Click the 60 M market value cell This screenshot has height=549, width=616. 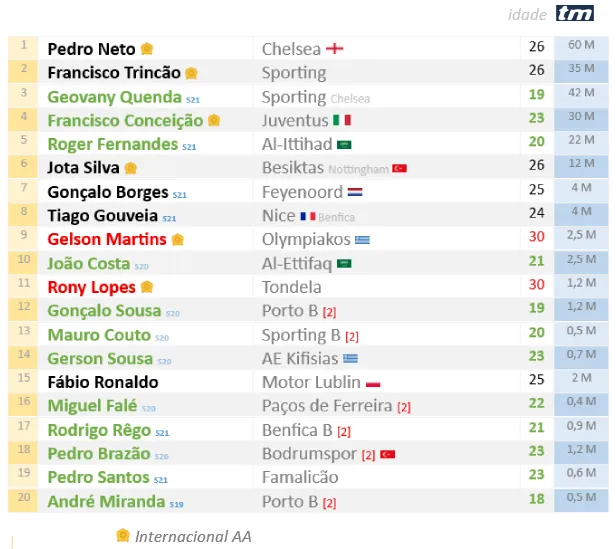[x=581, y=46]
